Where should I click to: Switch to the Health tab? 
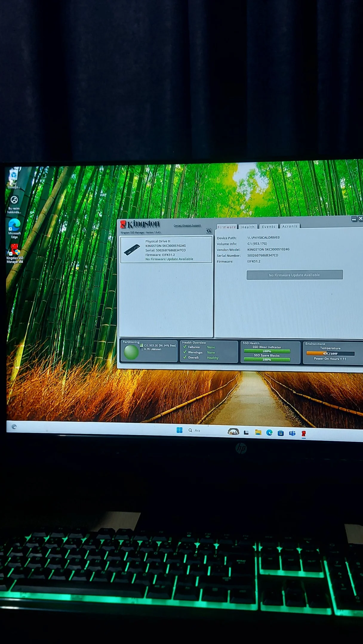[x=248, y=227]
